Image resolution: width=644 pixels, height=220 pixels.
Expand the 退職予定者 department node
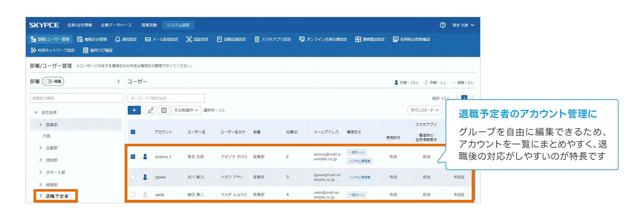click(41, 196)
